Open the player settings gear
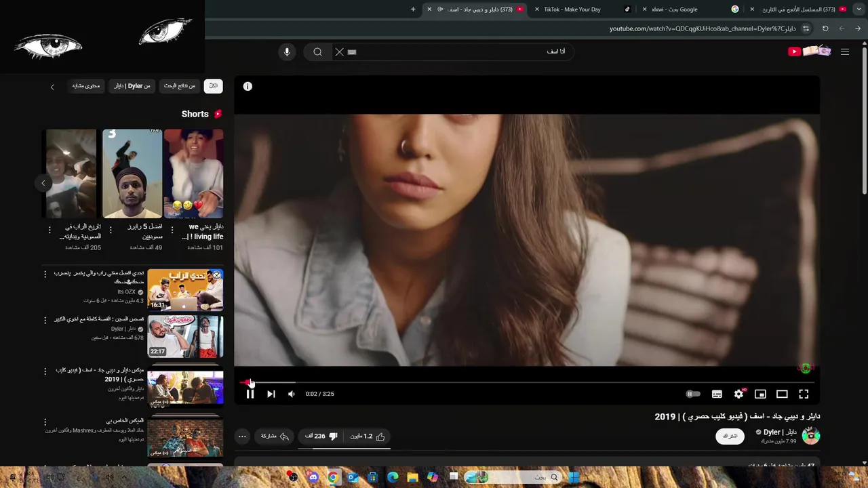This screenshot has height=488, width=868. click(x=739, y=394)
